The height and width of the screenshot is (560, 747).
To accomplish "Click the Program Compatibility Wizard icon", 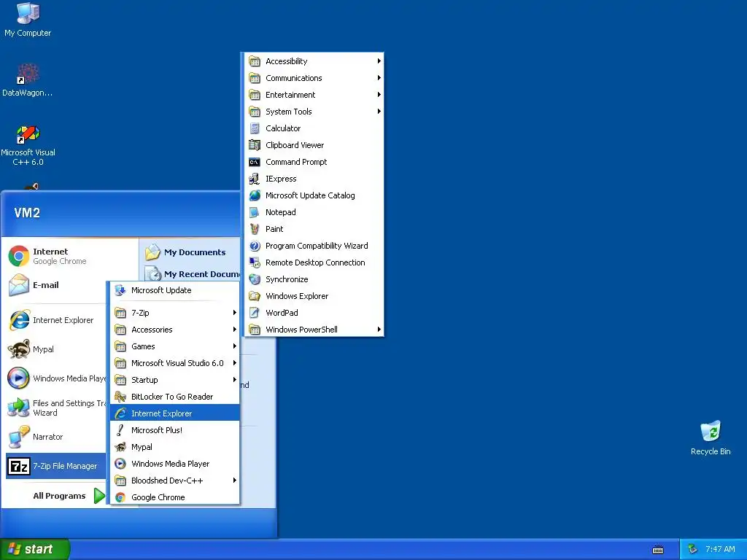I will 255,246.
